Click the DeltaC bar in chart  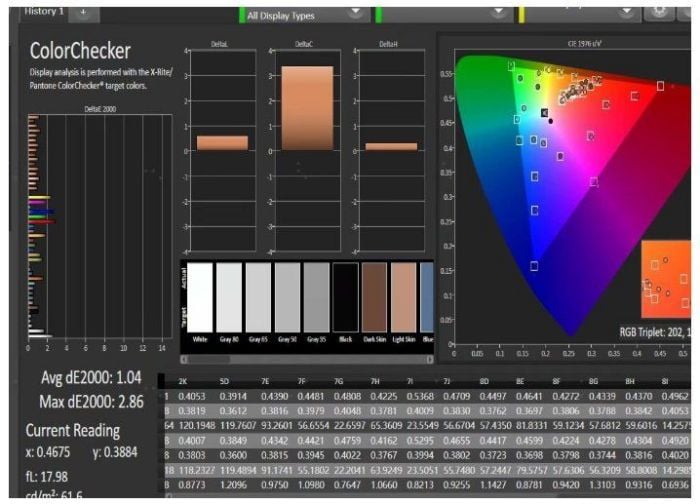(307, 108)
